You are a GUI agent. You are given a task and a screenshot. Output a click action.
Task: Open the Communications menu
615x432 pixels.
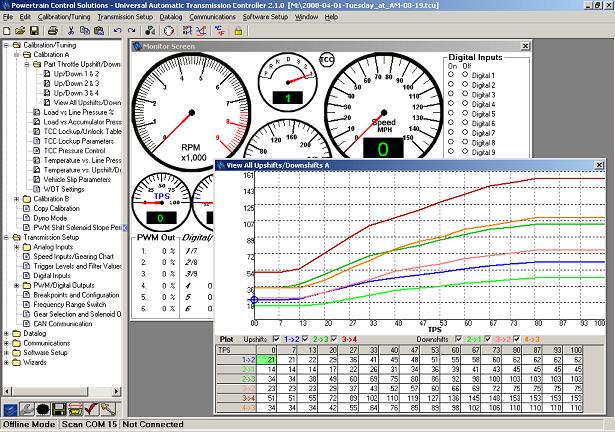213,17
